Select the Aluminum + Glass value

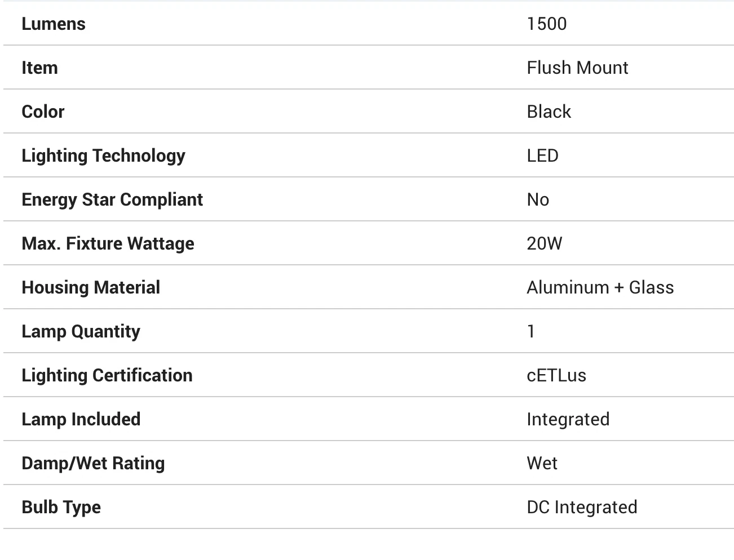coord(600,287)
